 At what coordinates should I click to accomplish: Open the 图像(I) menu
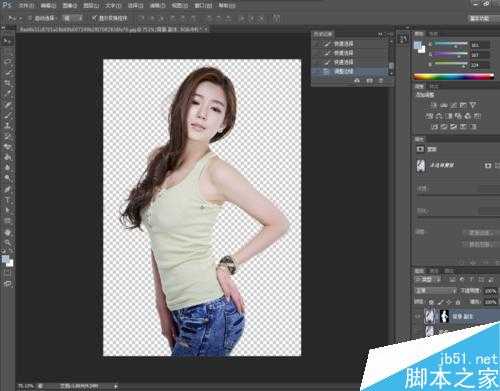(x=69, y=6)
